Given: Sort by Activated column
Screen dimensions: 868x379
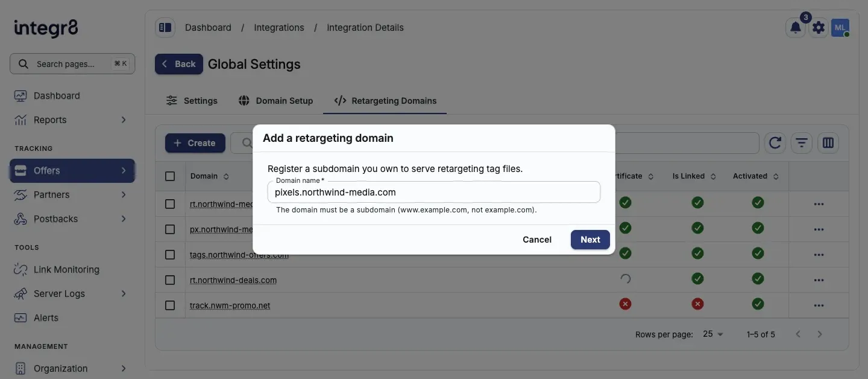Looking at the screenshot, I should click(756, 176).
